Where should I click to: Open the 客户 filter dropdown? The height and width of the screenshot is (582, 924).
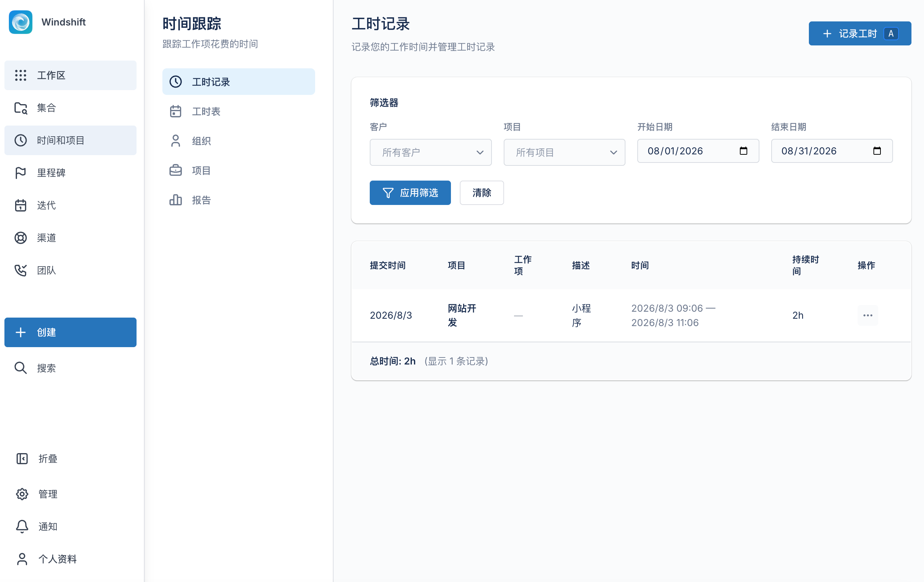(431, 153)
